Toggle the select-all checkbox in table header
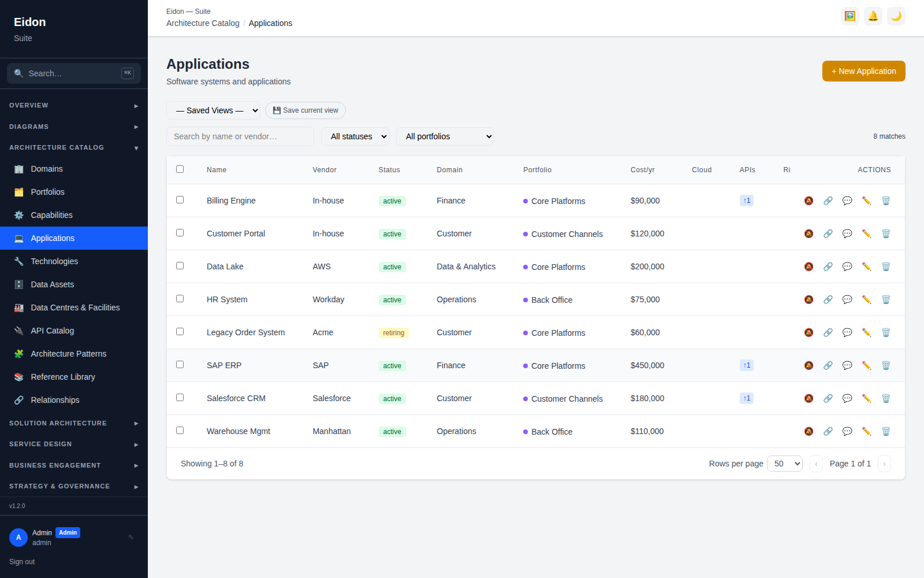 point(180,169)
